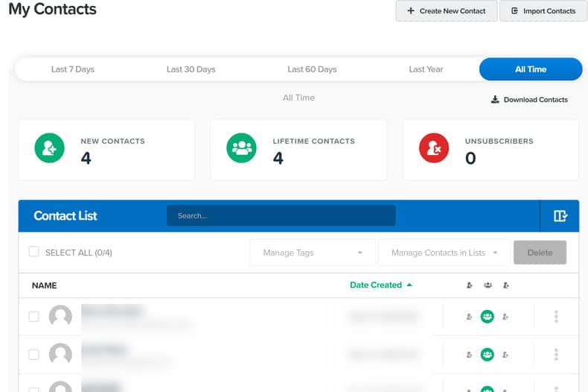588x392 pixels.
Task: Click the green New Contacts icon
Action: [50, 148]
